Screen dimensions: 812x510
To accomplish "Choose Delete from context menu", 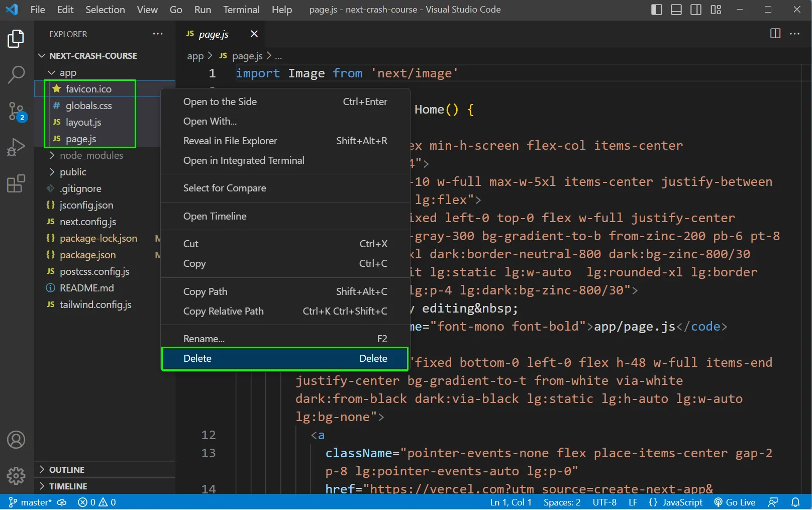I will point(285,358).
